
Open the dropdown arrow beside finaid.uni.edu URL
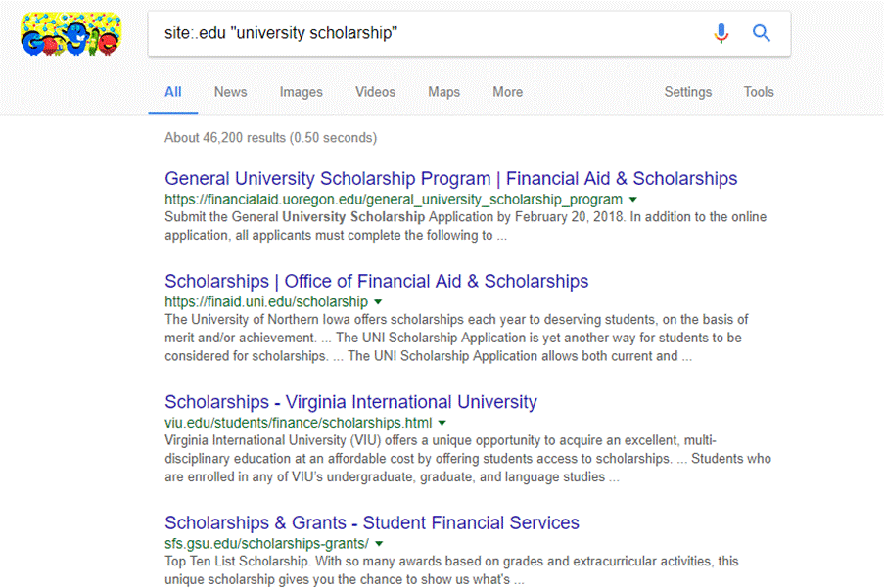tap(378, 302)
